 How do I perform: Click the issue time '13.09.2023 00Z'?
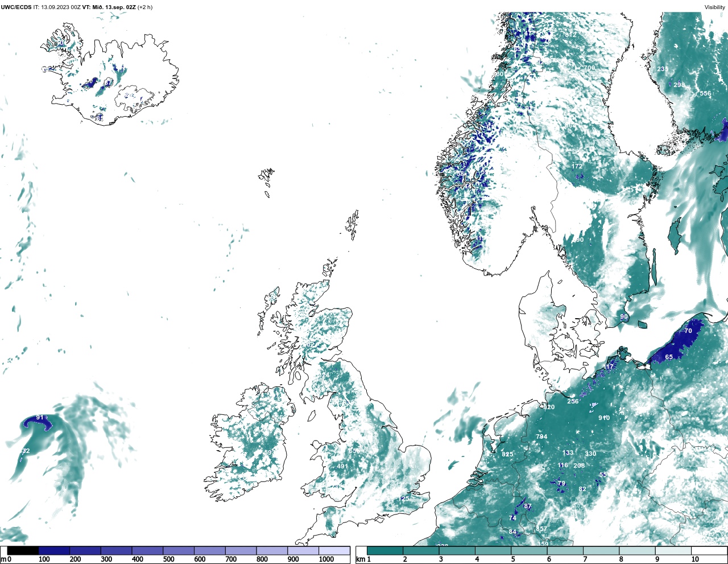[61, 7]
